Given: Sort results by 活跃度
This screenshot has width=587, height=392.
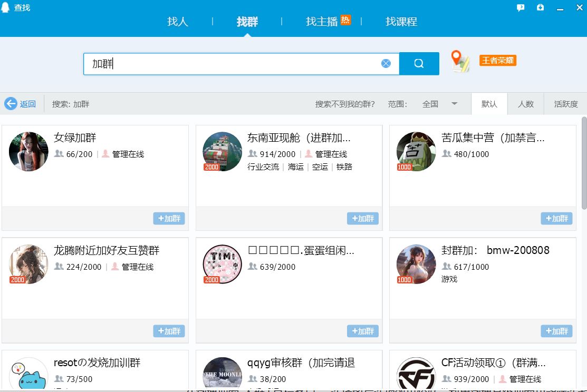Looking at the screenshot, I should click(566, 104).
